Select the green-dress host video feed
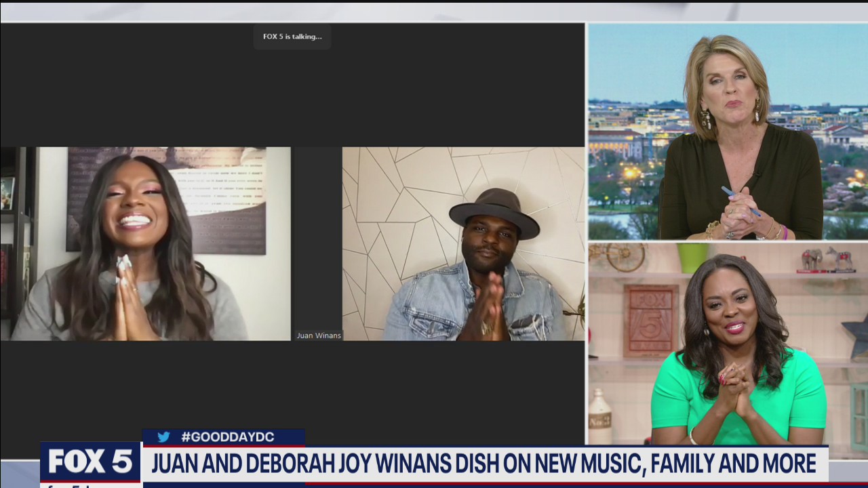 (727, 339)
